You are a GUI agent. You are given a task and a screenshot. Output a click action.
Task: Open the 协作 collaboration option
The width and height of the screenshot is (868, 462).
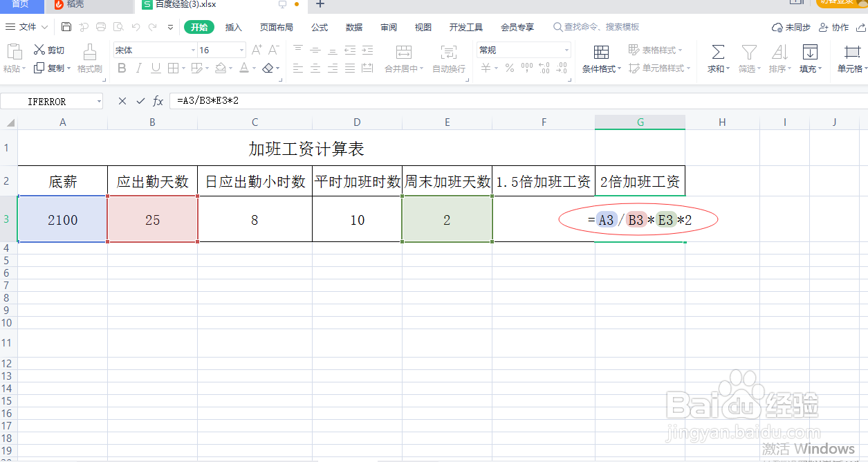pos(837,27)
